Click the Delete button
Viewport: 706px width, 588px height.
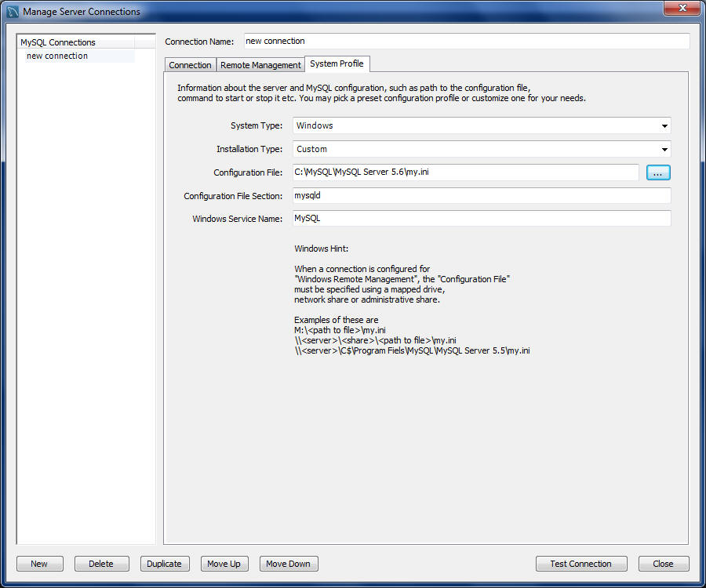(100, 564)
